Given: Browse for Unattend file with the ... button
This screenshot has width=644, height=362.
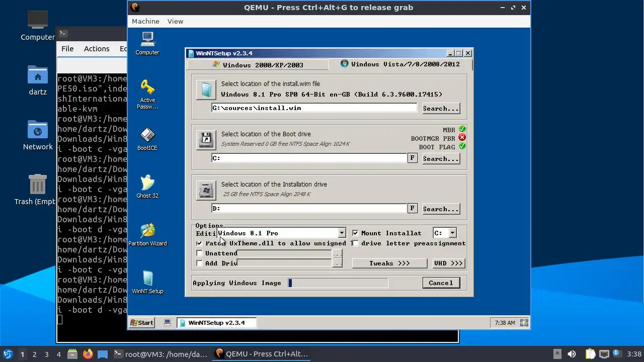Looking at the screenshot, I should (x=337, y=253).
